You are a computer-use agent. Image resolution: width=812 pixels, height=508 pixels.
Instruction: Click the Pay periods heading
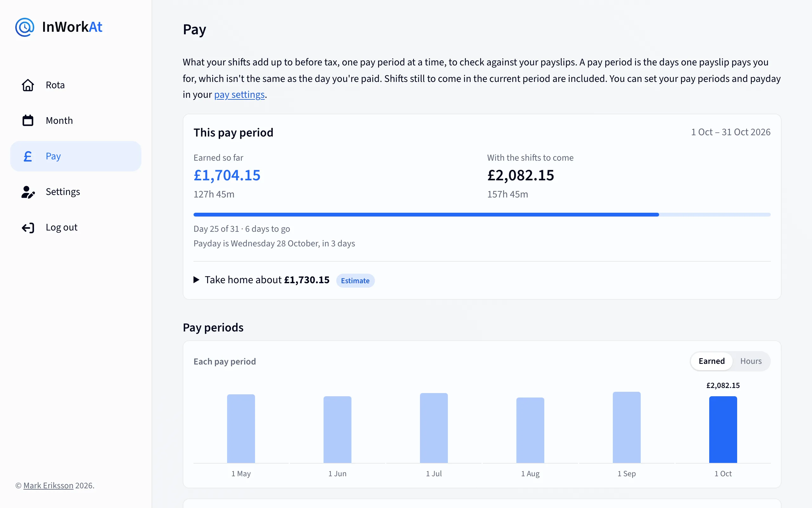213,328
